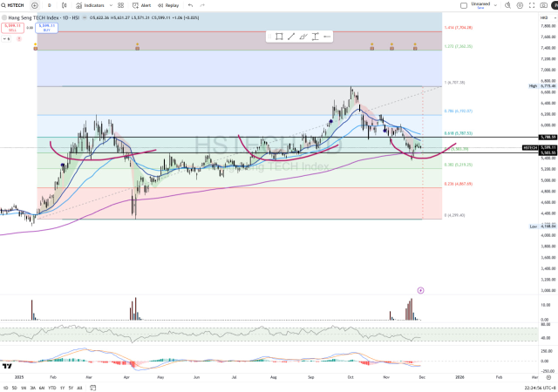Click the Hang Seng TECH Index title

pos(34,17)
